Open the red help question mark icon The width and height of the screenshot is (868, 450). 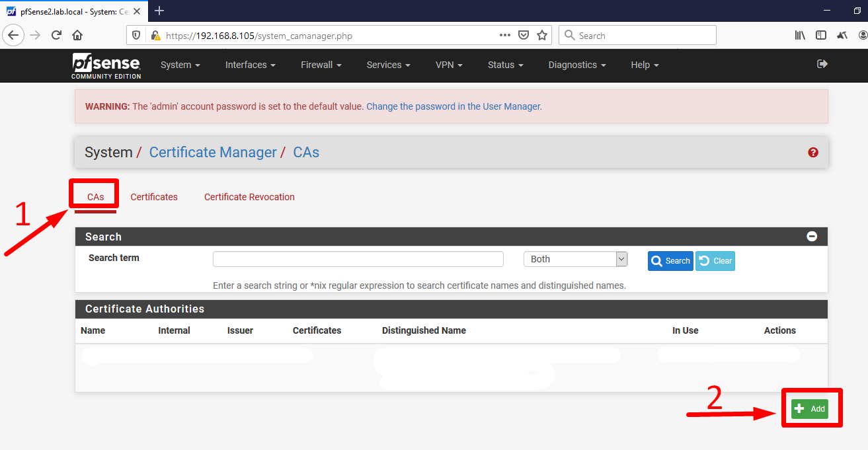813,152
